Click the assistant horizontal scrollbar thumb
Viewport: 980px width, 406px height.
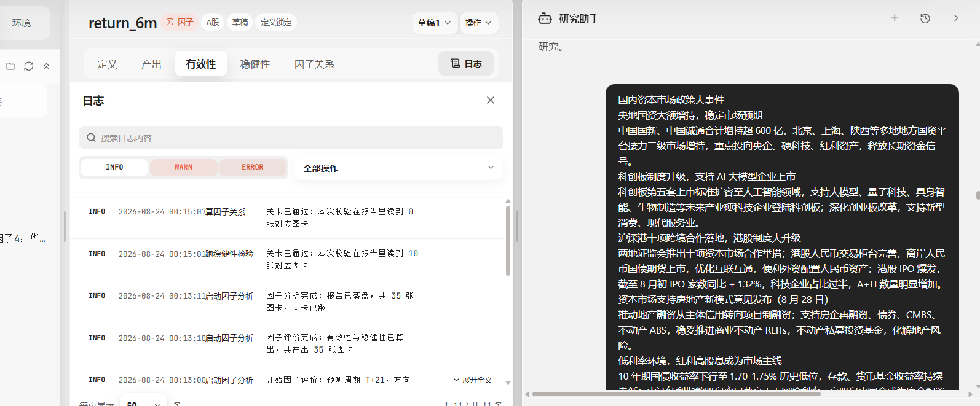click(x=676, y=394)
